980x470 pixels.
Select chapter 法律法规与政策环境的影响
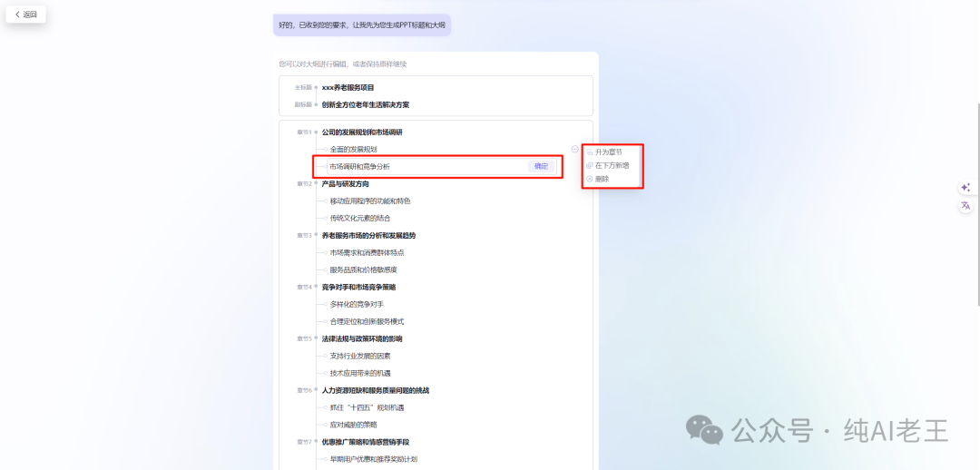click(362, 338)
